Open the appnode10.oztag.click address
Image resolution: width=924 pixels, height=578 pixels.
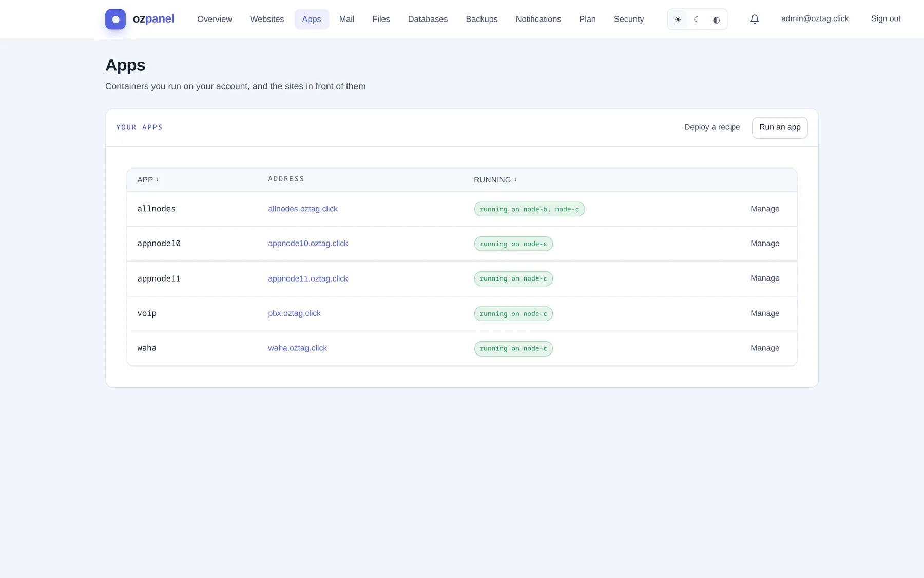308,244
